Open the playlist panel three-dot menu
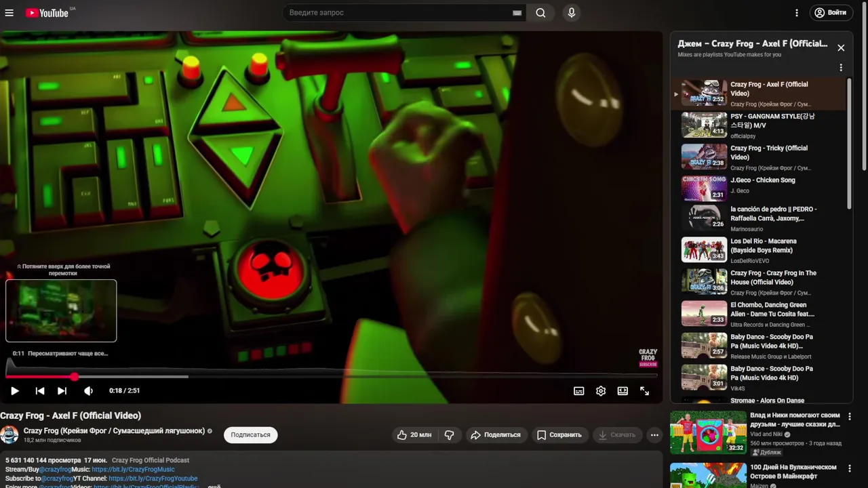868x488 pixels. coord(841,68)
